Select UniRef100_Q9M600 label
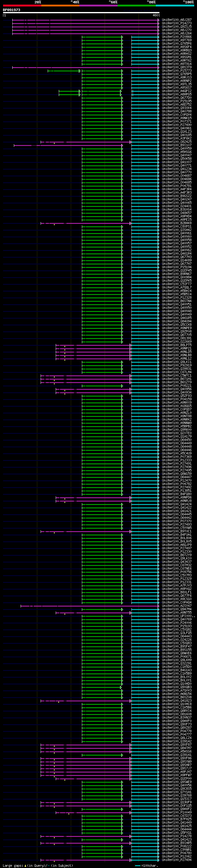Image resolution: width=197 pixels, height=868 pixels. 177,430
